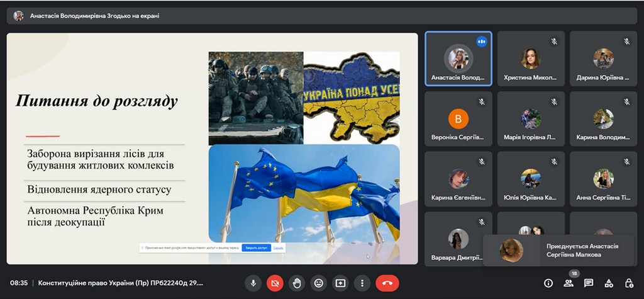Image resolution: width=644 pixels, height=299 pixels.
Task: Open the emoji reactions picker
Action: (319, 283)
